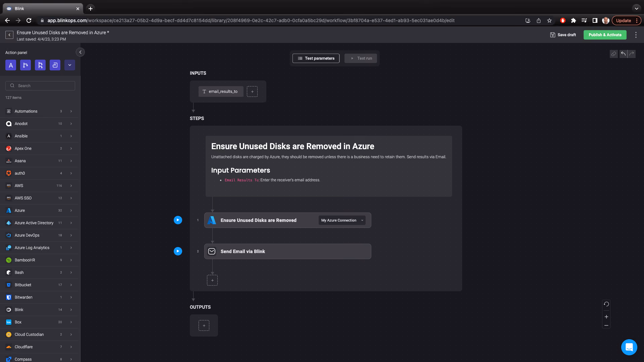This screenshot has height=362, width=644.
Task: Open the Azure actions list
Action: point(39,210)
